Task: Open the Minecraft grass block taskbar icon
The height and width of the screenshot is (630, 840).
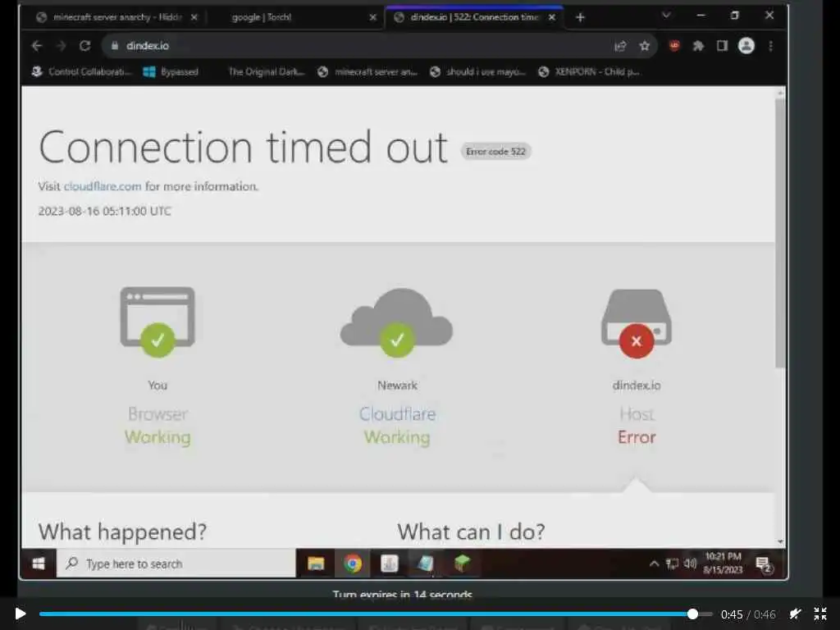Action: tap(462, 564)
